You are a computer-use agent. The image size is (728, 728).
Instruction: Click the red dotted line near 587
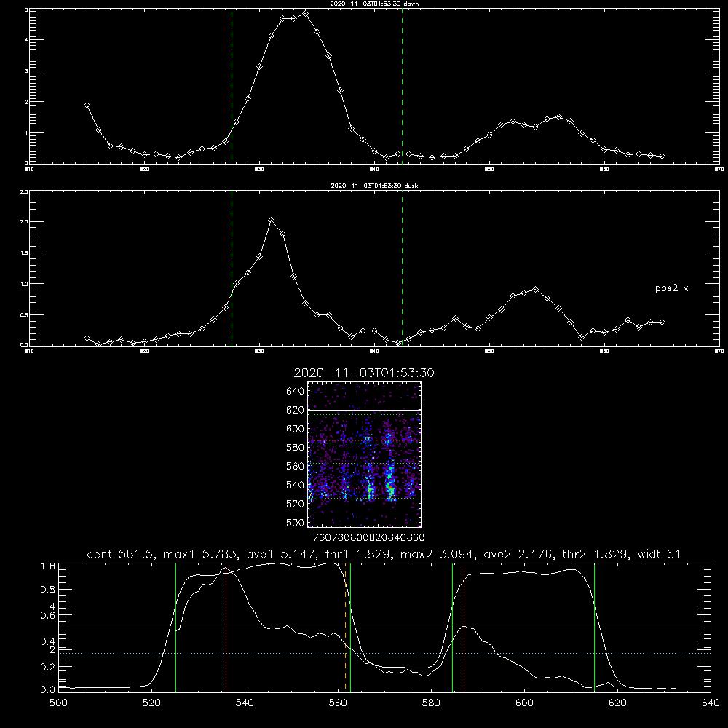(x=464, y=629)
